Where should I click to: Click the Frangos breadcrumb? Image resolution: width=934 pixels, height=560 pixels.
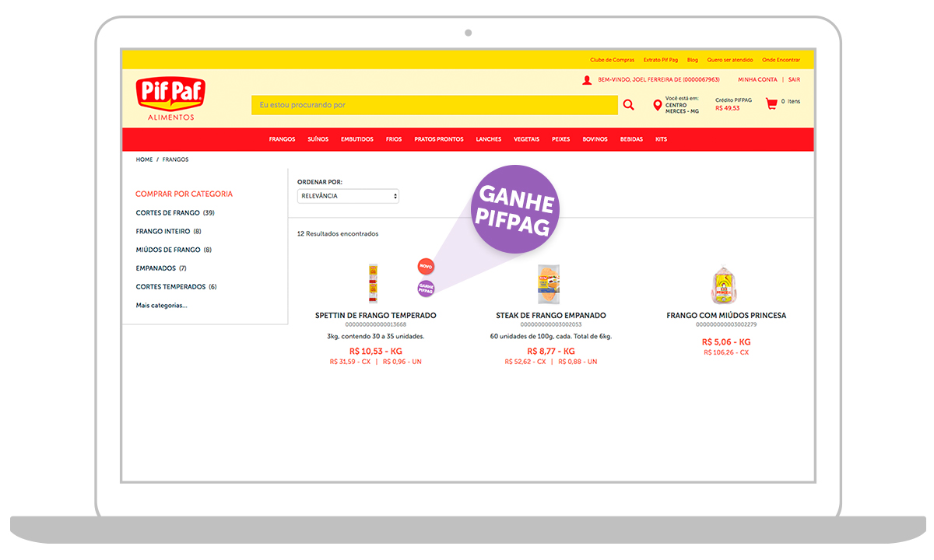[176, 159]
